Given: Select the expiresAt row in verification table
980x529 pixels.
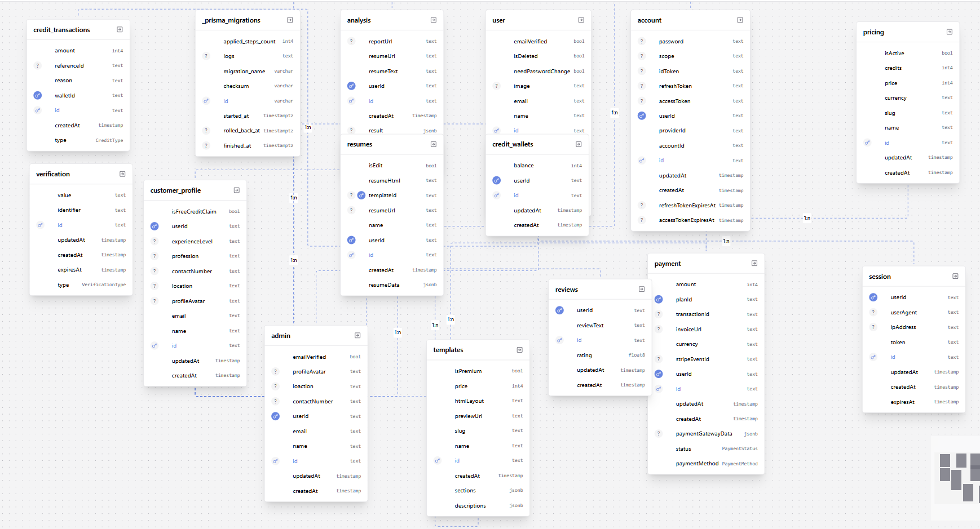Looking at the screenshot, I should coord(81,269).
